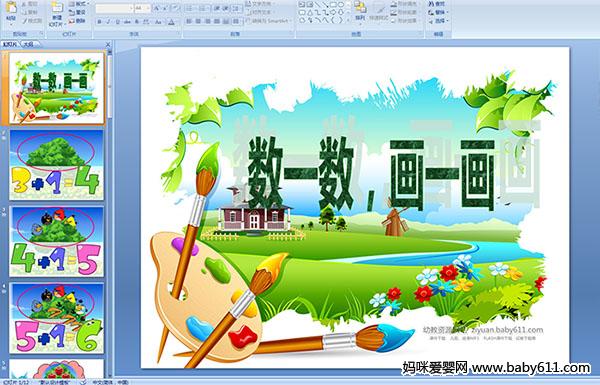The height and width of the screenshot is (385, 600).
Task: Expand the shapes gallery more arrow
Action: (x=348, y=20)
